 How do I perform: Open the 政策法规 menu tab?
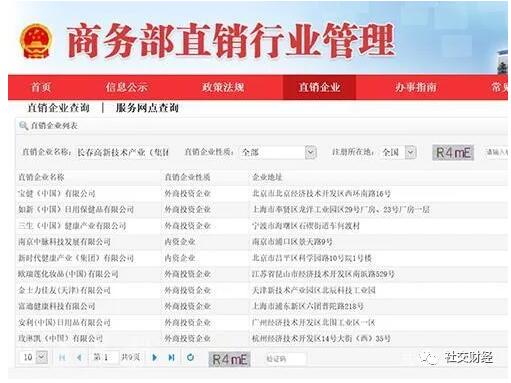click(x=223, y=87)
